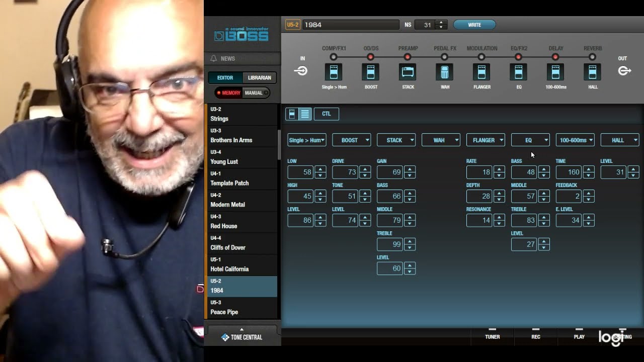644x362 pixels.
Task: Click the IN input jack icon
Action: pyautogui.click(x=301, y=70)
